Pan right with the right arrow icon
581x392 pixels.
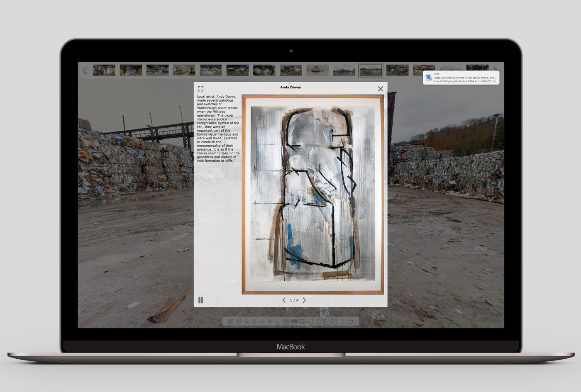pyautogui.click(x=271, y=321)
